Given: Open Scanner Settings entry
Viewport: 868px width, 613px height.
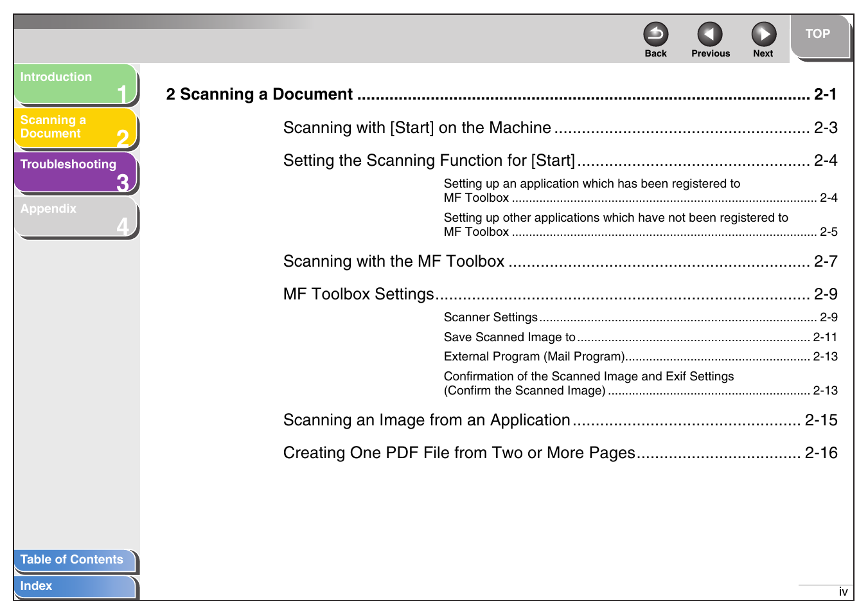Looking at the screenshot, I should point(641,317).
